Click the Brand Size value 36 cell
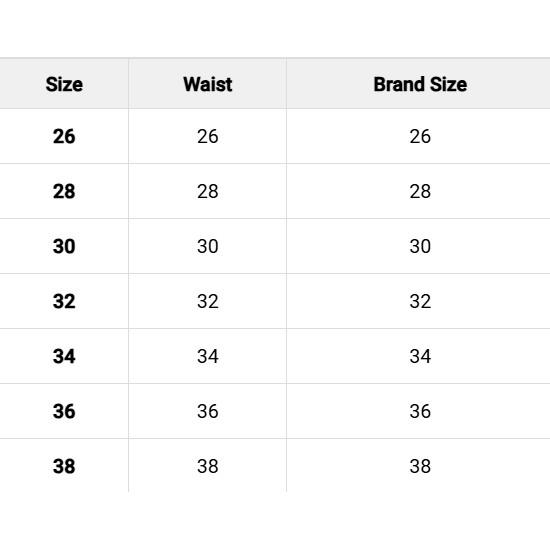The height and width of the screenshot is (550, 550). tap(420, 411)
